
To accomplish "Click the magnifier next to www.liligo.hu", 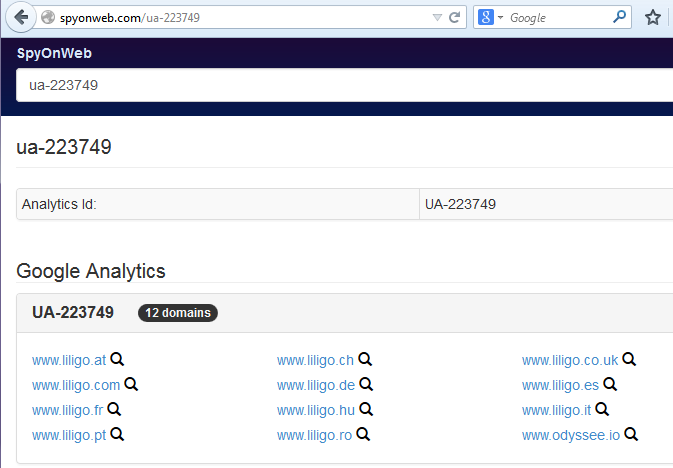I will tap(366, 409).
